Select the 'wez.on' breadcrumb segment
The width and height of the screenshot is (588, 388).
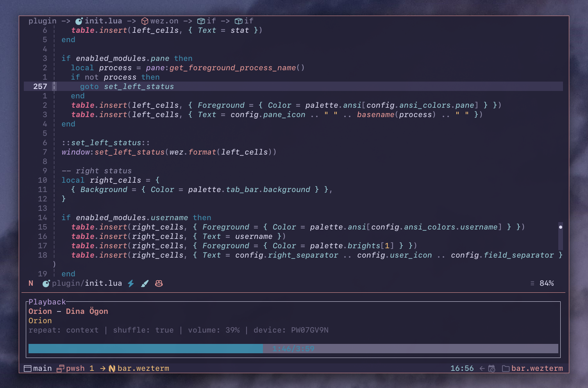[164, 21]
